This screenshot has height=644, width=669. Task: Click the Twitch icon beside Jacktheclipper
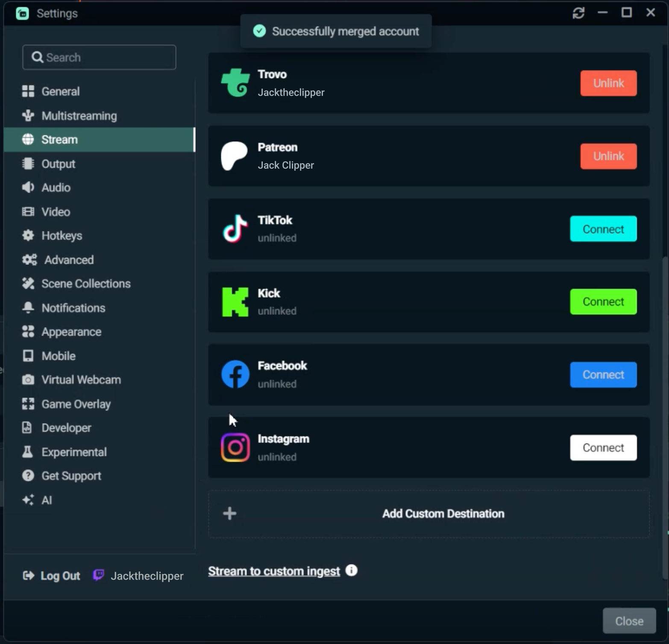(x=98, y=575)
